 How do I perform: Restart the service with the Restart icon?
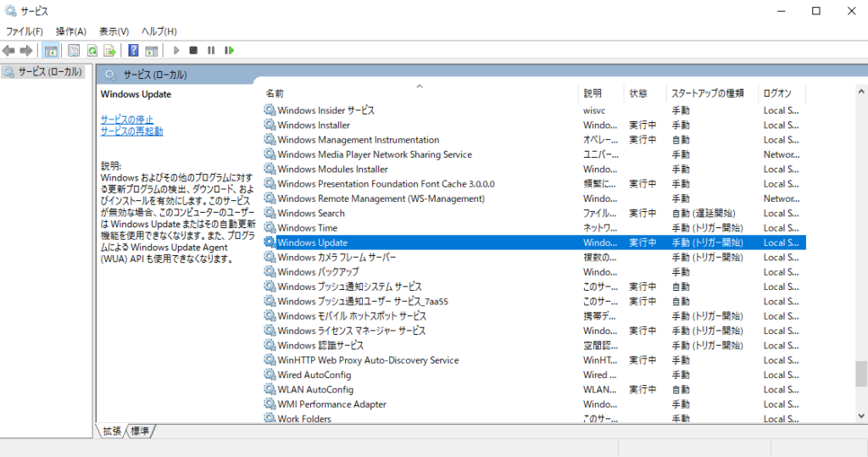coord(229,50)
